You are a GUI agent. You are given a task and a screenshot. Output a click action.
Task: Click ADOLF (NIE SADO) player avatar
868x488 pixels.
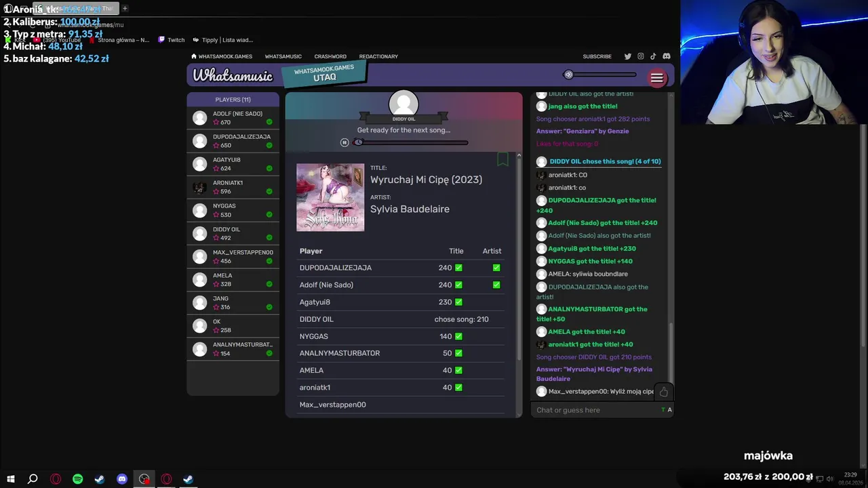point(199,118)
